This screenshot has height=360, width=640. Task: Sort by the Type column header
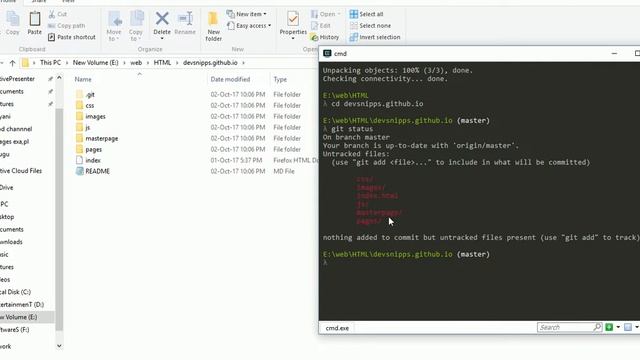pos(280,79)
